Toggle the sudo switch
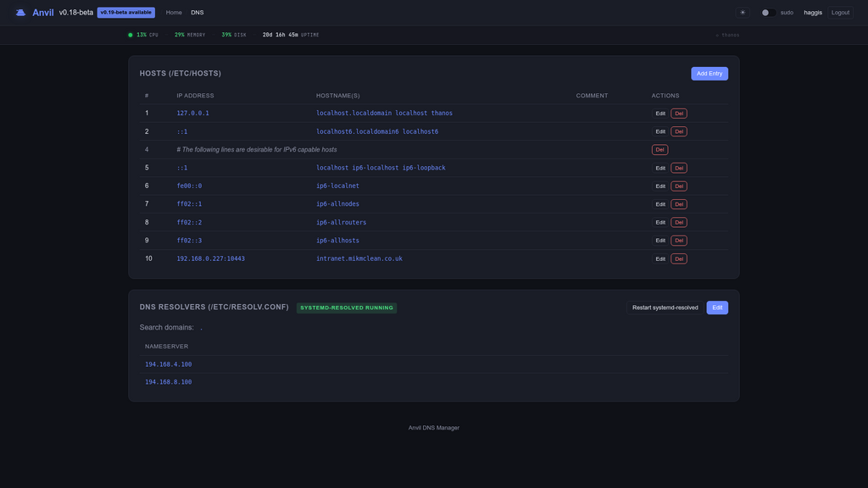Viewport: 868px width, 488px height. click(x=767, y=12)
